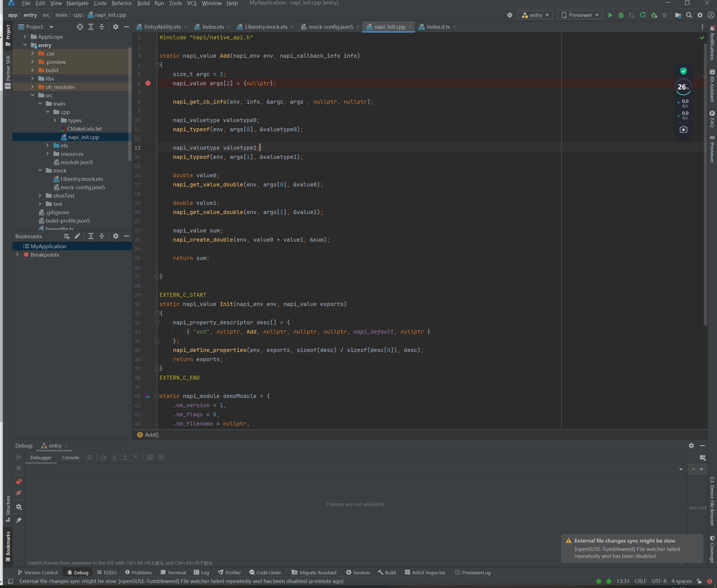The width and height of the screenshot is (717, 588).
Task: Open Project Structure from the main toolbar
Action: [x=678, y=15]
